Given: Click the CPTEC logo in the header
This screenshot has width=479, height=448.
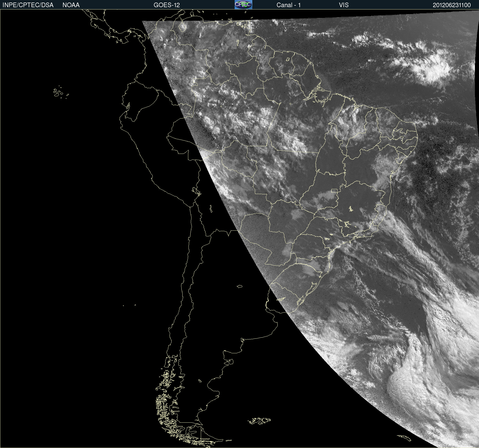Looking at the screenshot, I should 243,5.
